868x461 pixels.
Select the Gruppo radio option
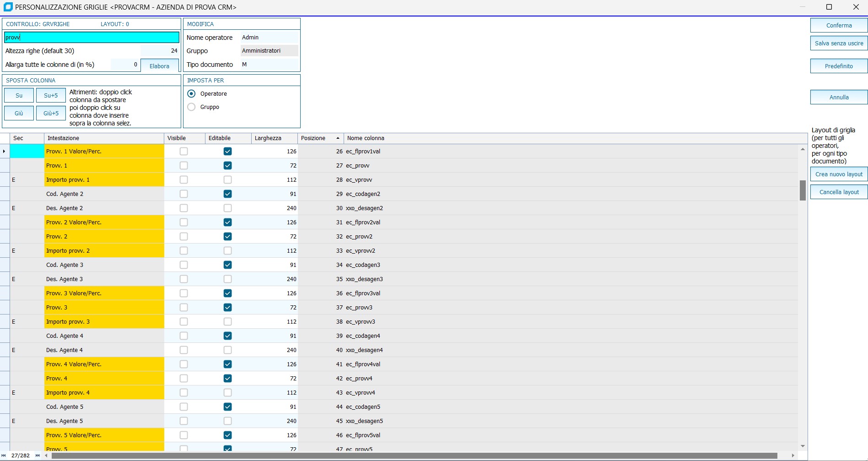pos(192,107)
